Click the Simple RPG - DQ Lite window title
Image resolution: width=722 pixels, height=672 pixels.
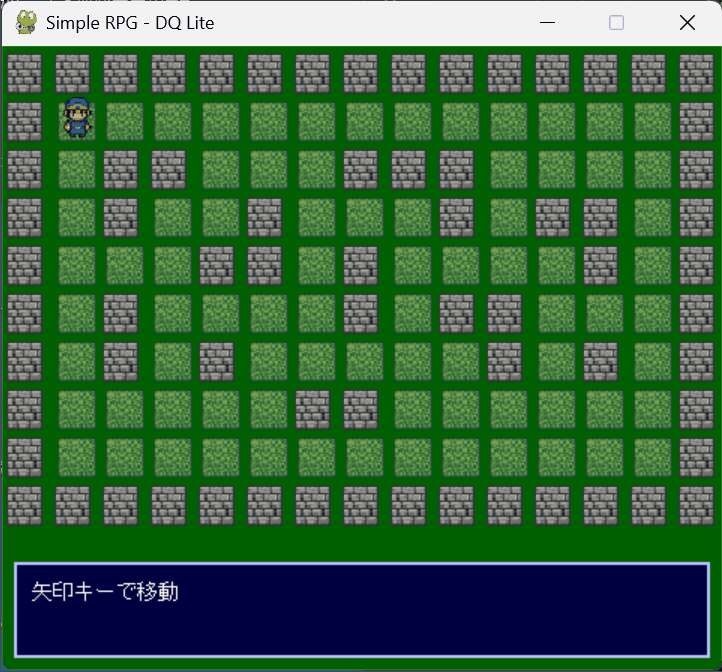click(x=130, y=22)
